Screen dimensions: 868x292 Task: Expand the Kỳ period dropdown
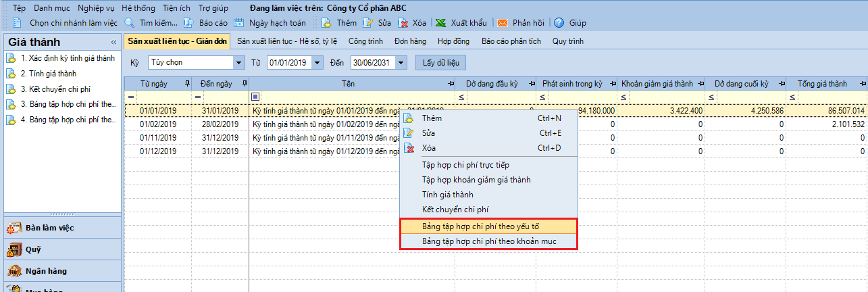[x=238, y=63]
